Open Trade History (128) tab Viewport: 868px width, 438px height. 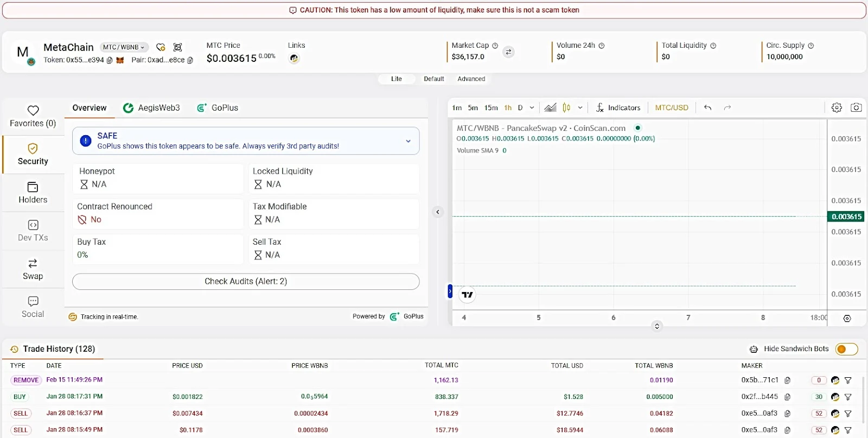click(x=53, y=349)
